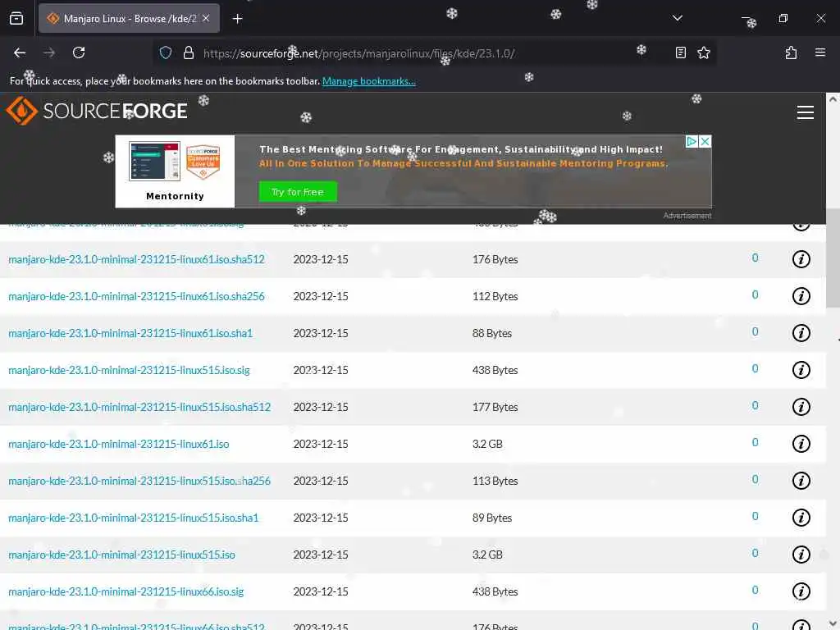This screenshot has width=840, height=630.
Task: Open the recent tabs view icon
Action: point(16,18)
